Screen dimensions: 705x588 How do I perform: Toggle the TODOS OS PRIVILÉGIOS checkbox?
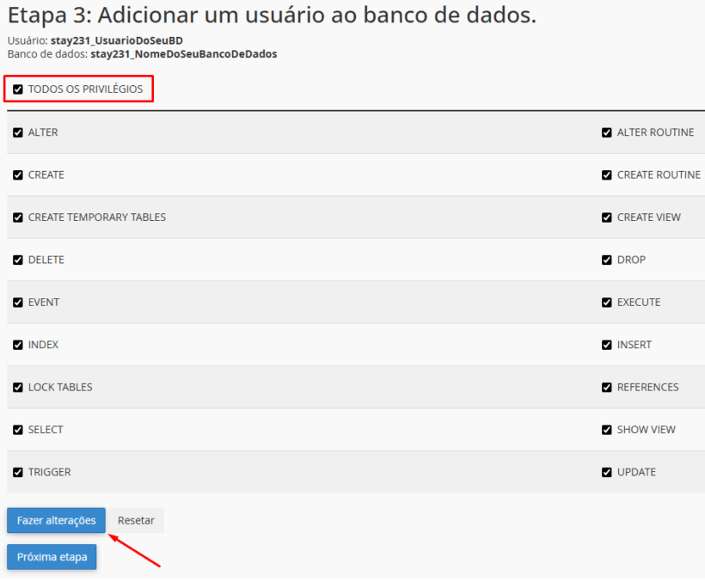tap(18, 89)
